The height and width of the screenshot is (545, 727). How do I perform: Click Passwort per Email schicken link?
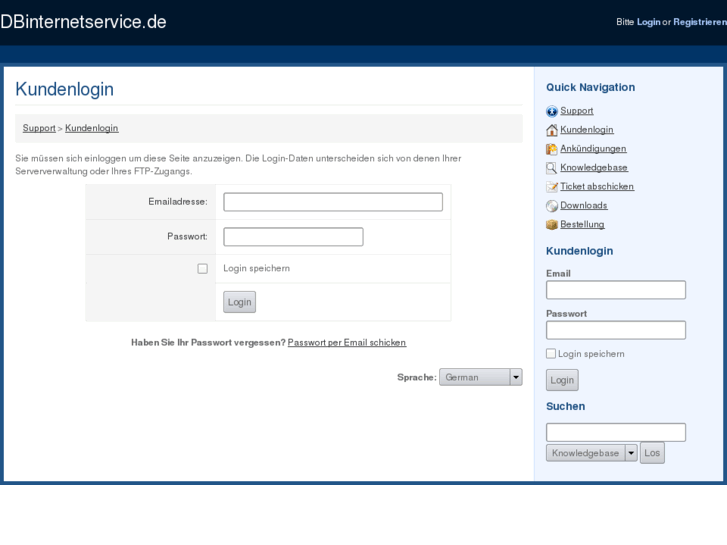click(347, 342)
